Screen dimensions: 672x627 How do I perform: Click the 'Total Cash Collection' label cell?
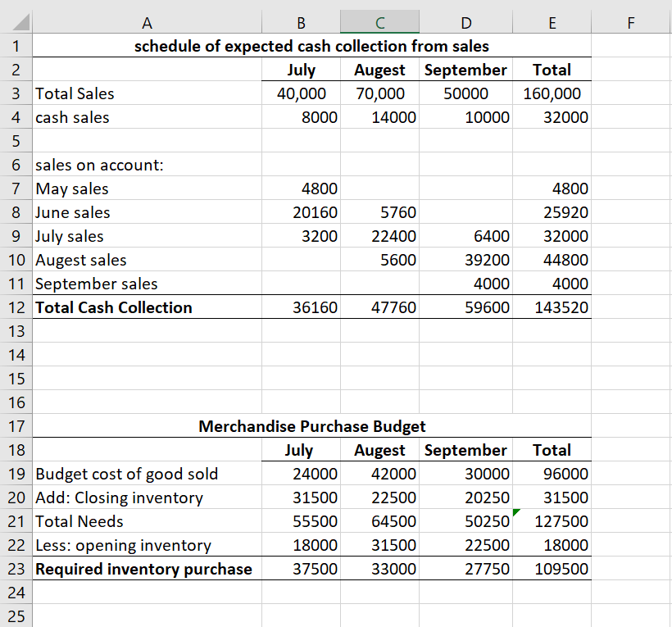(x=147, y=307)
